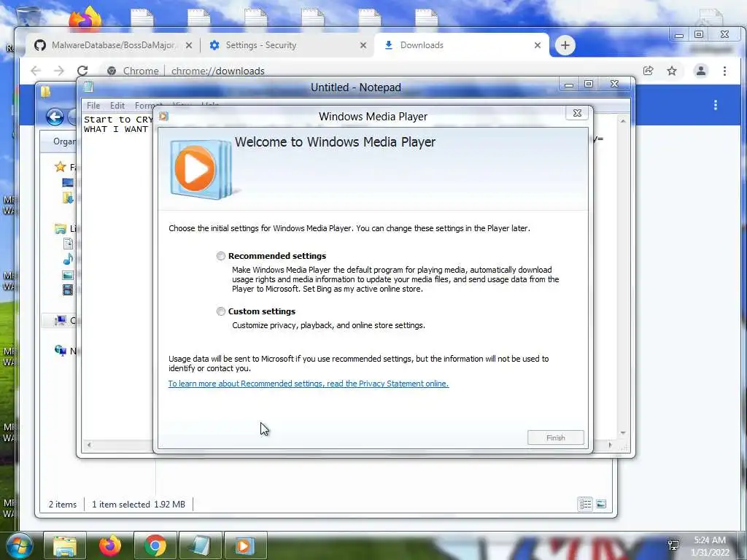
Task: Open Firefox from the taskbar
Action: (x=110, y=545)
